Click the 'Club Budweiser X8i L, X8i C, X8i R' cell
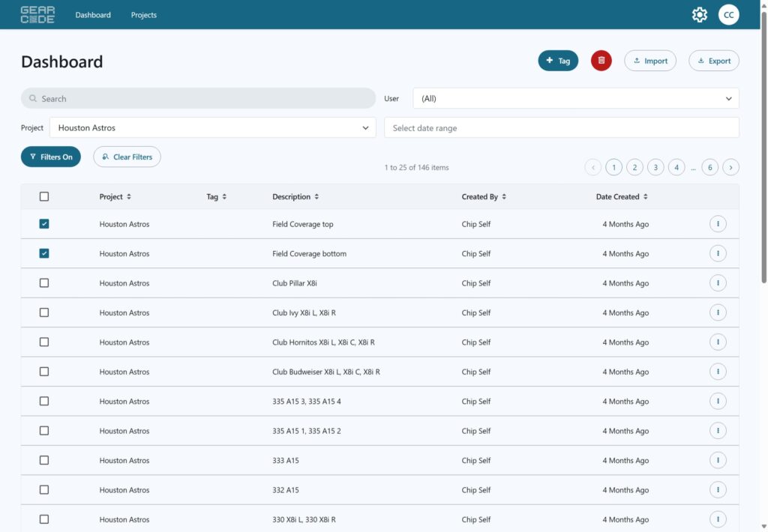 coord(326,372)
